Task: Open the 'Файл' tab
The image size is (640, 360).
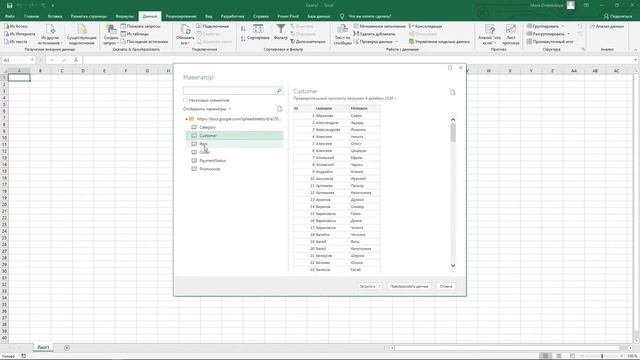Action: tap(10, 16)
